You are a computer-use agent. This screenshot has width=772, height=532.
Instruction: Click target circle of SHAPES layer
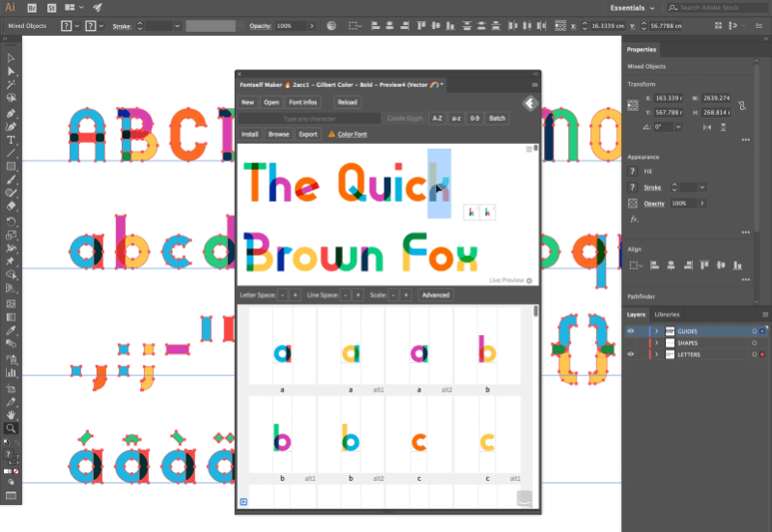coord(755,343)
